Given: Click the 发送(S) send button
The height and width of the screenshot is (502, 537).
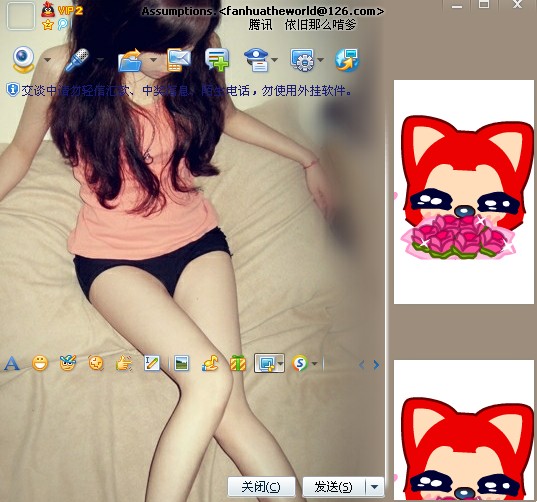Looking at the screenshot, I should coord(334,487).
